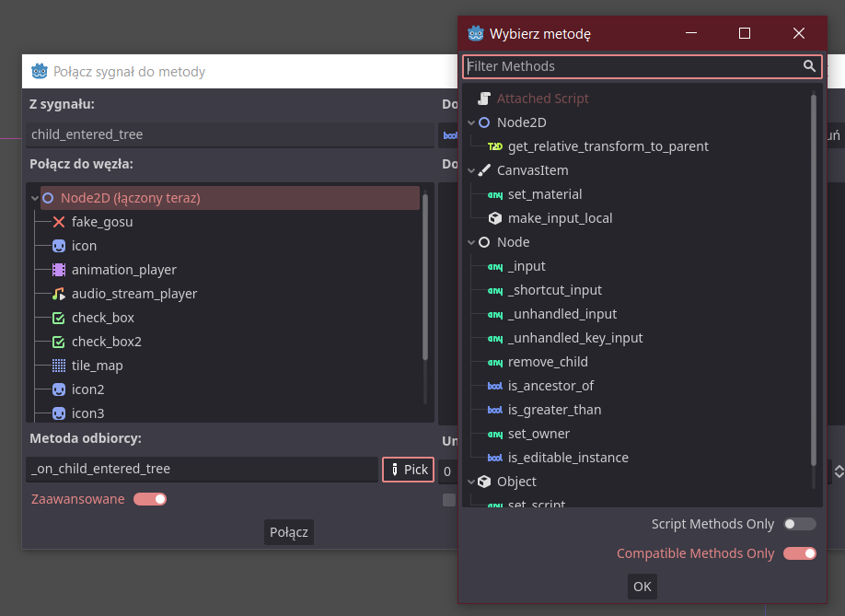Select tile_map node in the tree

[97, 366]
